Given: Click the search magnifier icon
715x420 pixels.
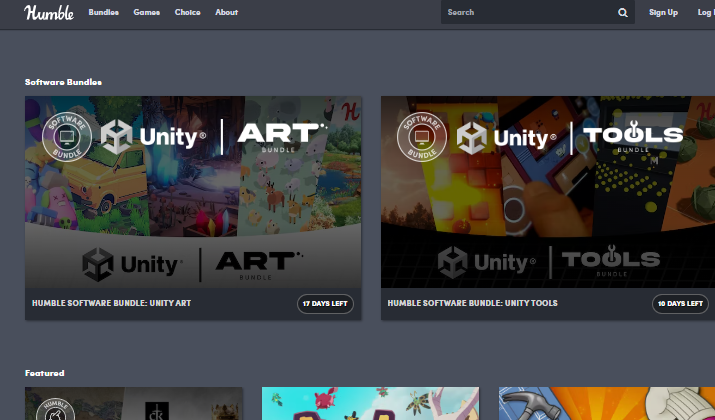Looking at the screenshot, I should pos(622,12).
